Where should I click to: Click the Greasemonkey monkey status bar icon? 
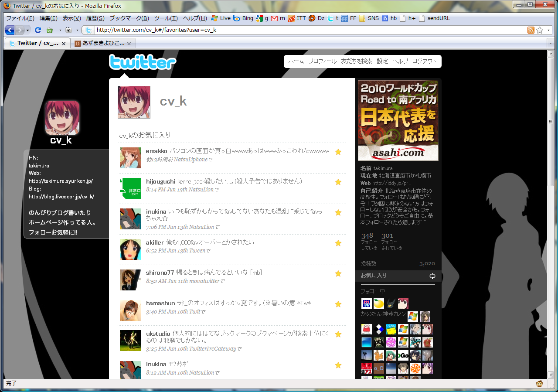point(540,384)
